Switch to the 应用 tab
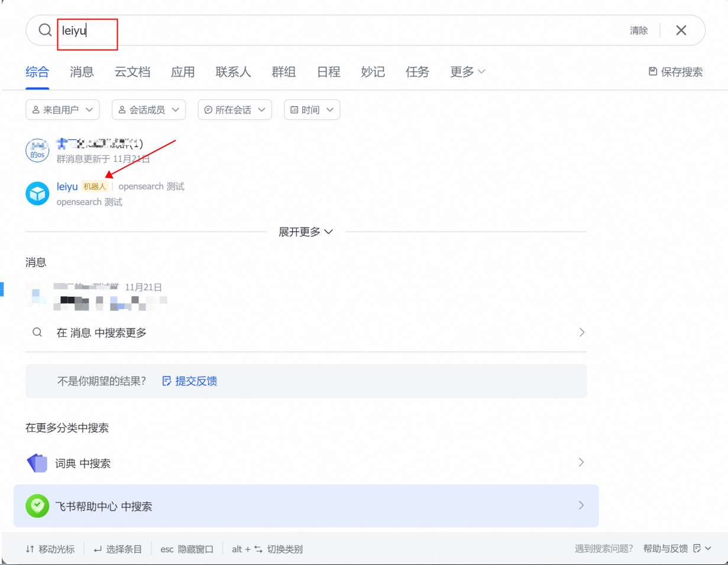 (183, 72)
